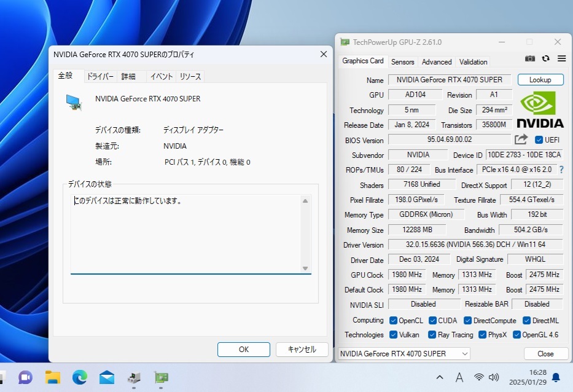Click the Shaders 7168 Unified value
573x392 pixels.
point(422,184)
